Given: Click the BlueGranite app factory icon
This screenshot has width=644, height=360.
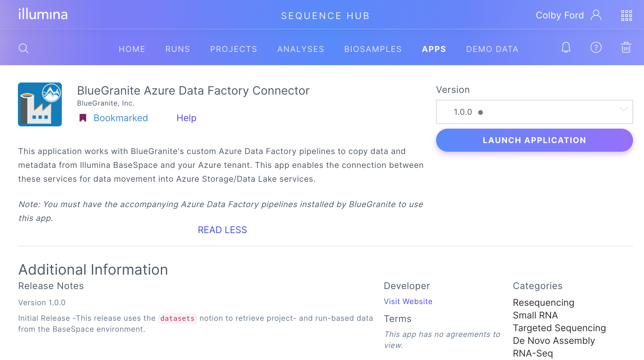Looking at the screenshot, I should (x=40, y=104).
